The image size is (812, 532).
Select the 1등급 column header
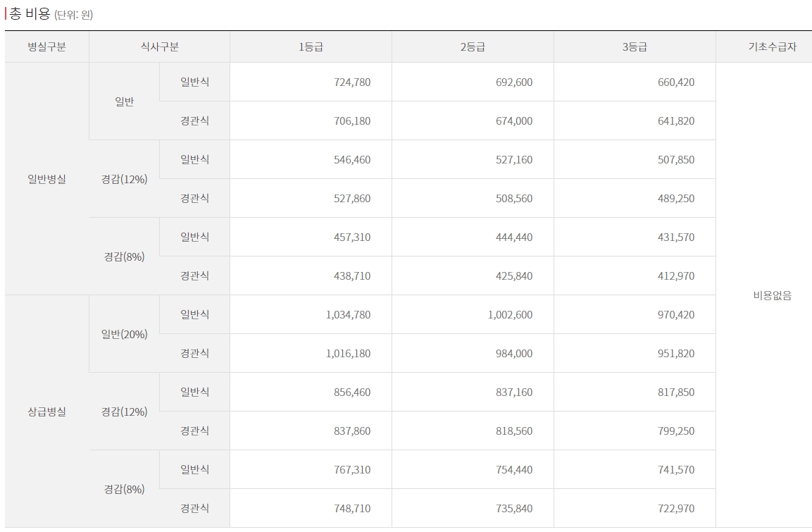click(x=311, y=47)
